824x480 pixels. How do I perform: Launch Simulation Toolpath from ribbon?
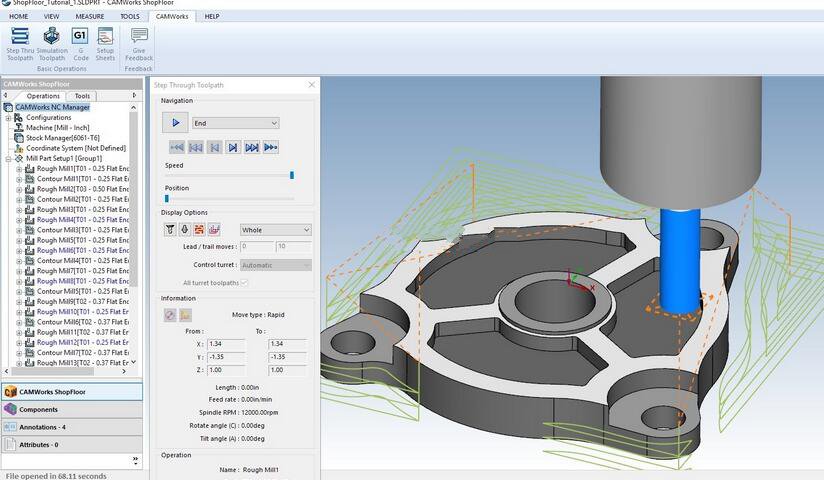click(52, 44)
